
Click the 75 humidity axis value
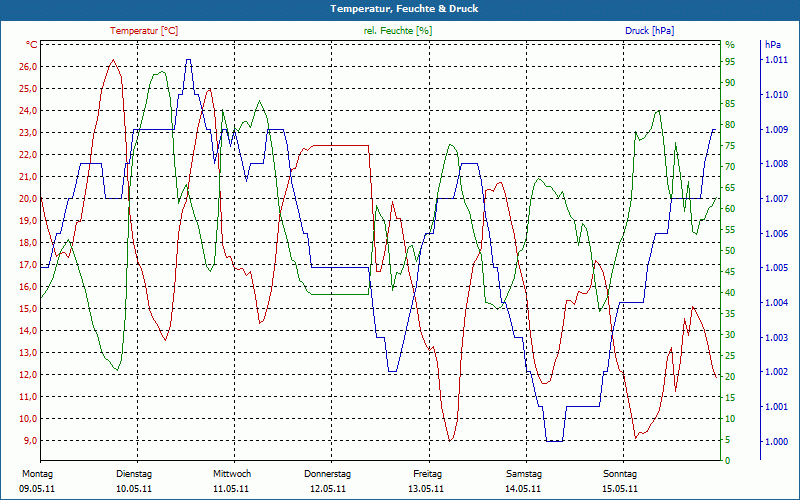[730, 146]
